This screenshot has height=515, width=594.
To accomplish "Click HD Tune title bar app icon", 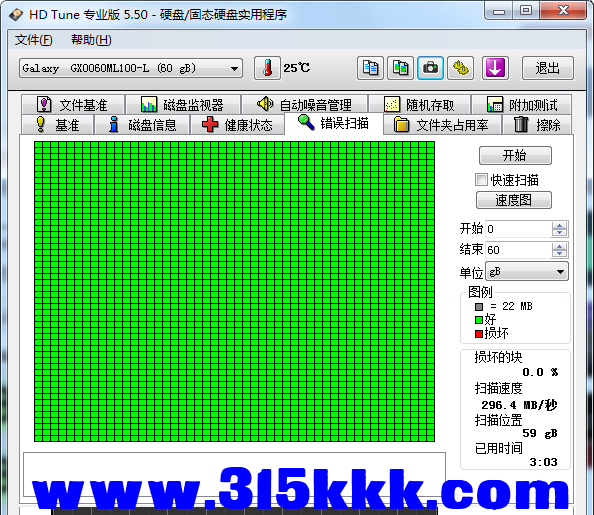I will (16, 14).
